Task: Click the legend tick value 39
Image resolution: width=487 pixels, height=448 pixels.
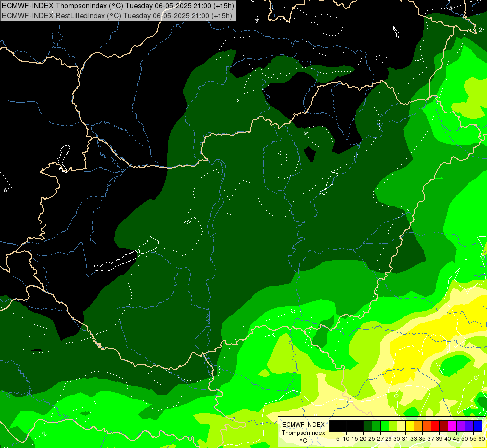Action: click(439, 439)
